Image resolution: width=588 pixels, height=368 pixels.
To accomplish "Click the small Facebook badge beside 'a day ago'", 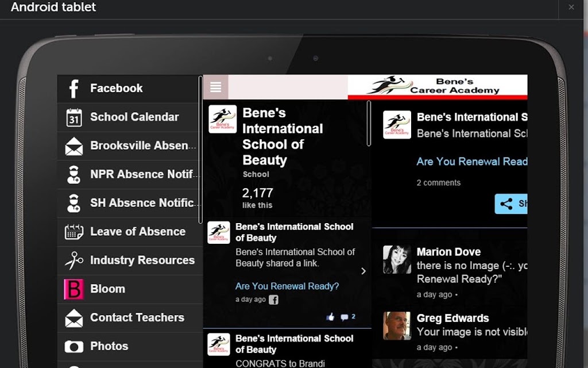I will [274, 300].
